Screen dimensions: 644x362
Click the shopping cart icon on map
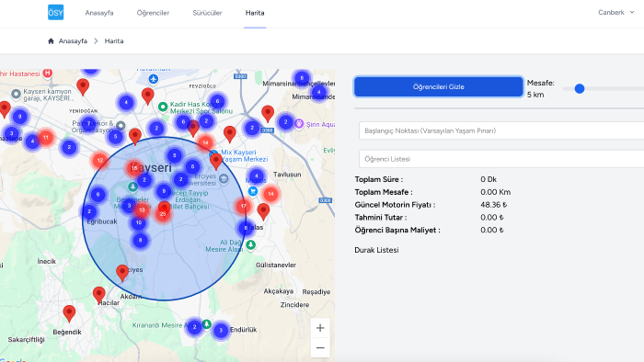tap(253, 191)
